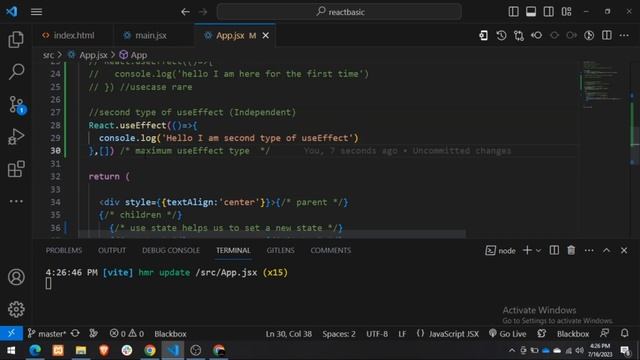Open file history clock icon
Screen dimensions: 640x360
pyautogui.click(x=501, y=36)
